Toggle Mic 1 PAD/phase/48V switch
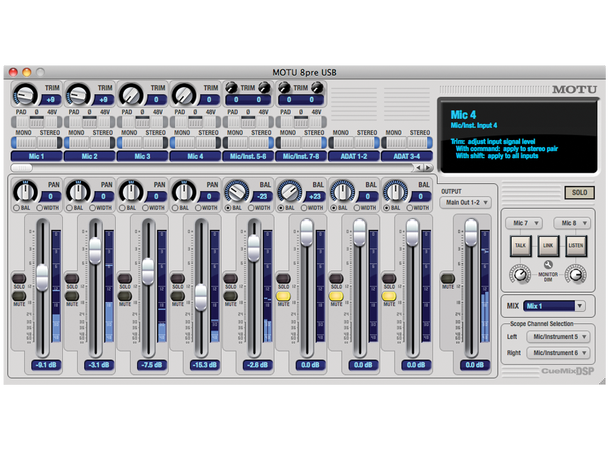Viewport: 610px width, 450px height. tap(37, 122)
